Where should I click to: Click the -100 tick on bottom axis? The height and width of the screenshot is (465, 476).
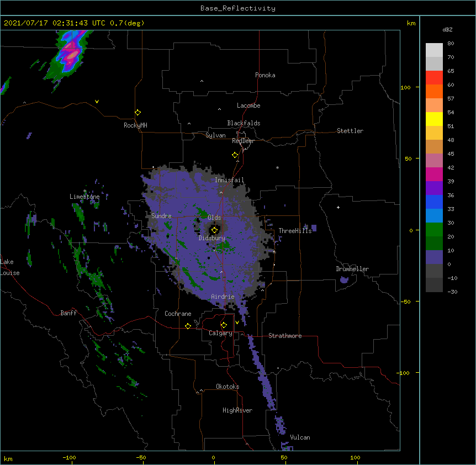(69, 457)
